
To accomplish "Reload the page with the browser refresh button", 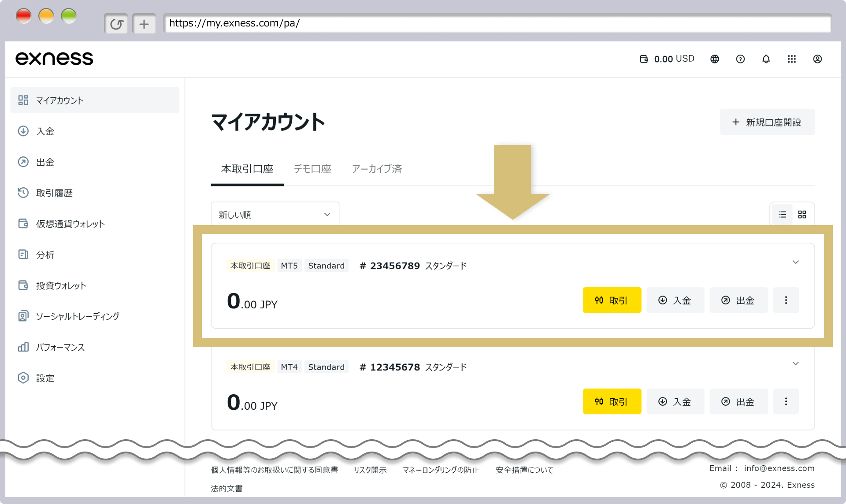I will pos(116,24).
